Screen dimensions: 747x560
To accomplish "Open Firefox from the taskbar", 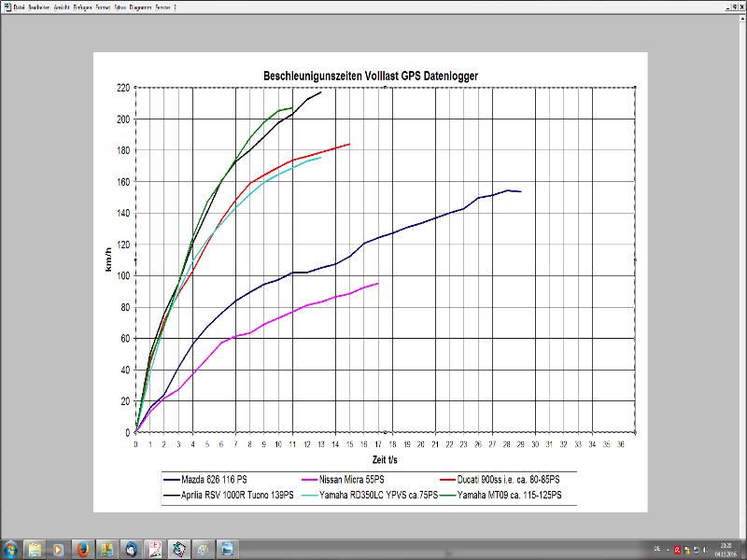I will tap(82, 547).
